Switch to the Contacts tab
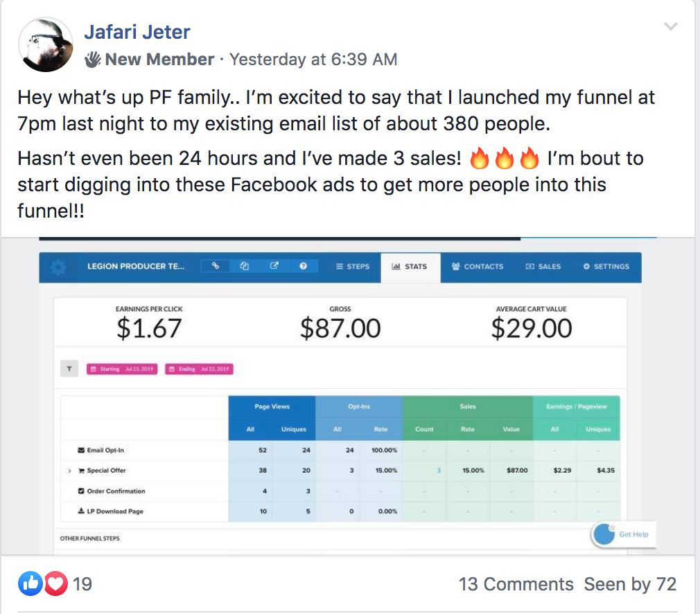 point(478,266)
